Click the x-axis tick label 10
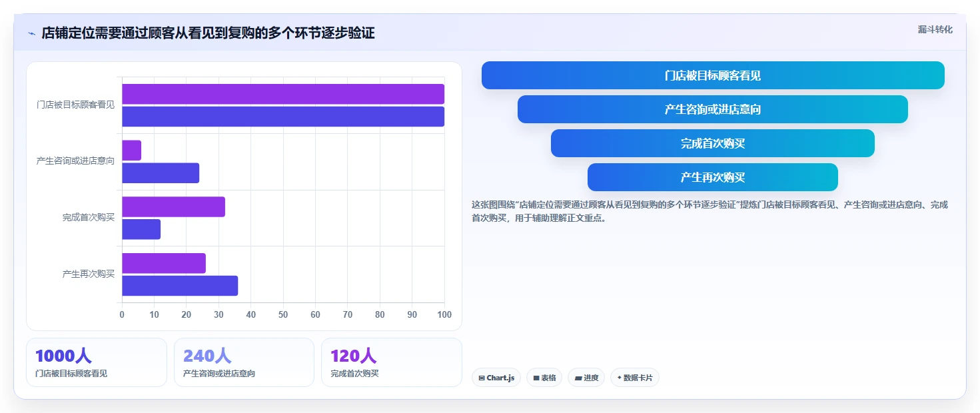 tap(154, 314)
